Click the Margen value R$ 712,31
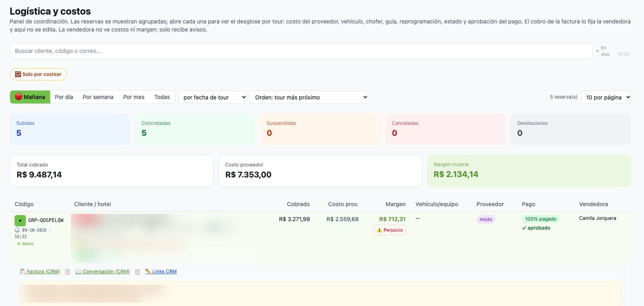This screenshot has height=306, width=644. pyautogui.click(x=392, y=219)
